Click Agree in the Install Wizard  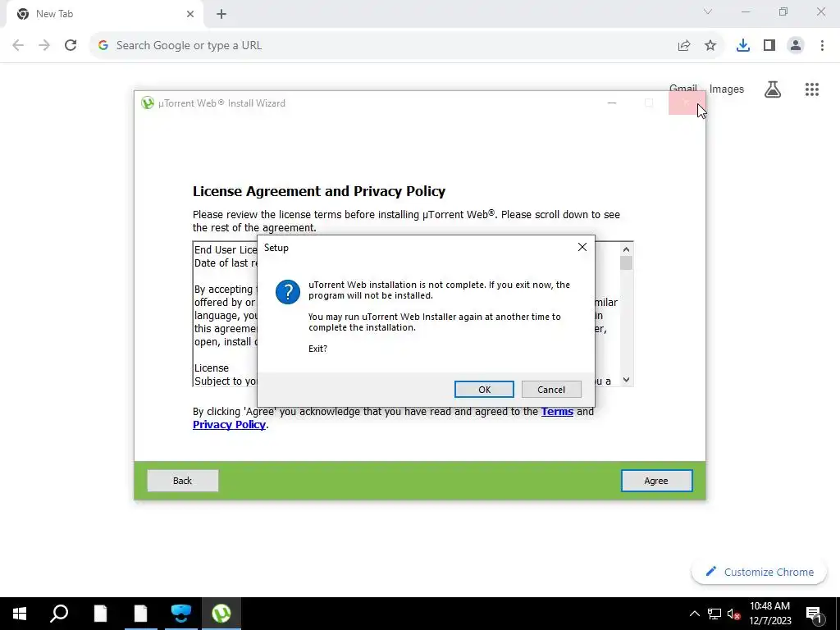pos(656,481)
